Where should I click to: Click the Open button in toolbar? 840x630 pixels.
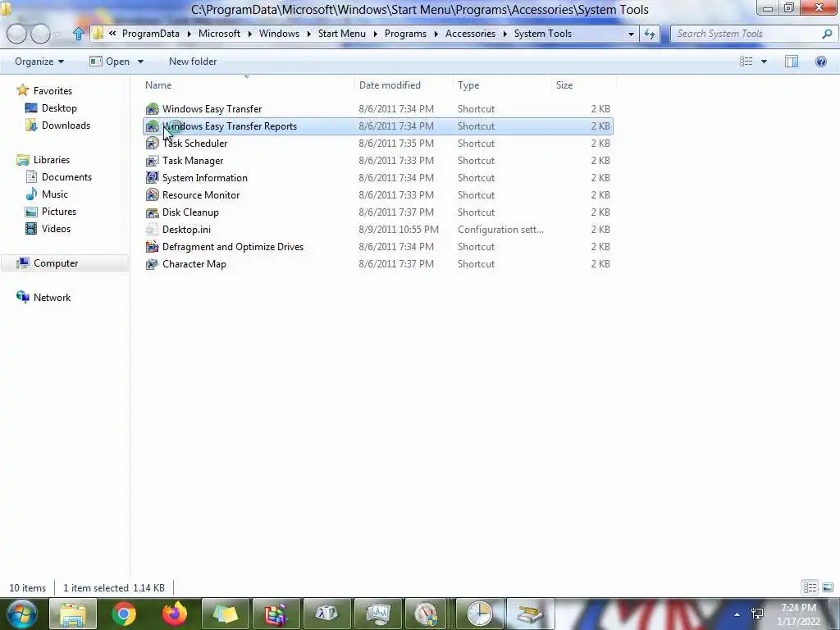(x=110, y=62)
